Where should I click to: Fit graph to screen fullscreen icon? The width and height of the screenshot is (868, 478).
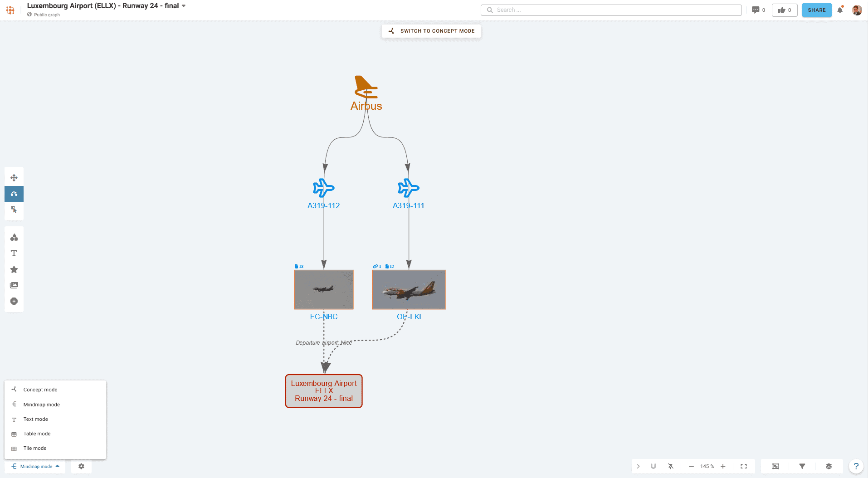(744, 466)
